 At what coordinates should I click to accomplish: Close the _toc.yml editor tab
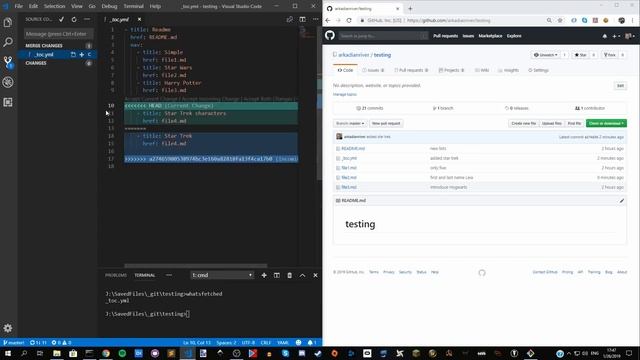point(139,19)
